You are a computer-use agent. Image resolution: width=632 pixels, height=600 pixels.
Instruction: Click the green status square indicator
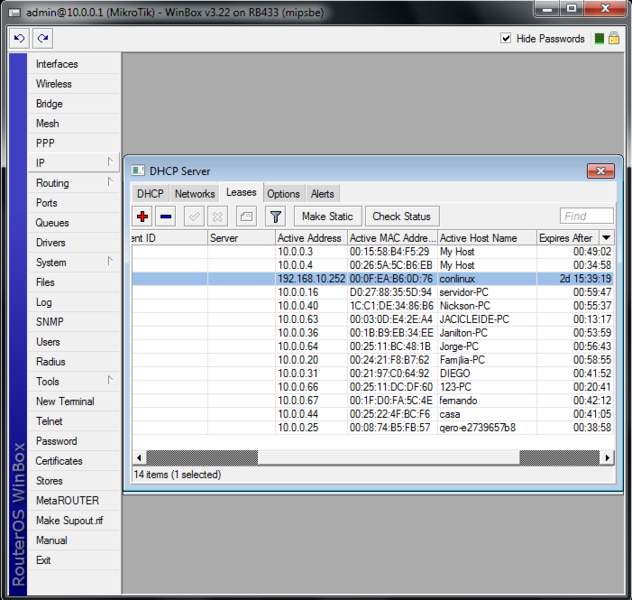click(x=599, y=39)
